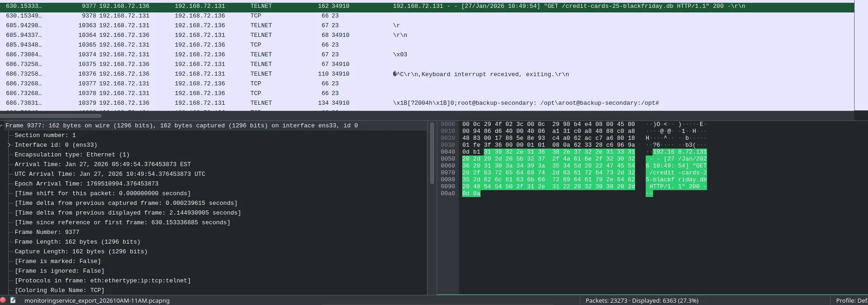This screenshot has width=868, height=305.
Task: Click hex bytes '0d 0a' at offset 00a0
Action: [x=471, y=193]
